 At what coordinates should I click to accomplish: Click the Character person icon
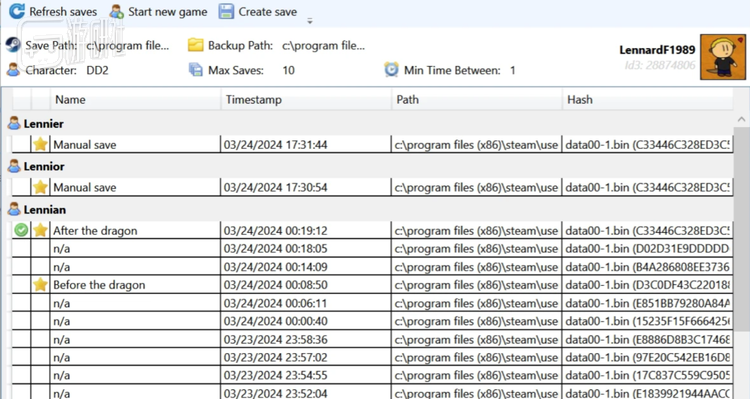coord(13,70)
